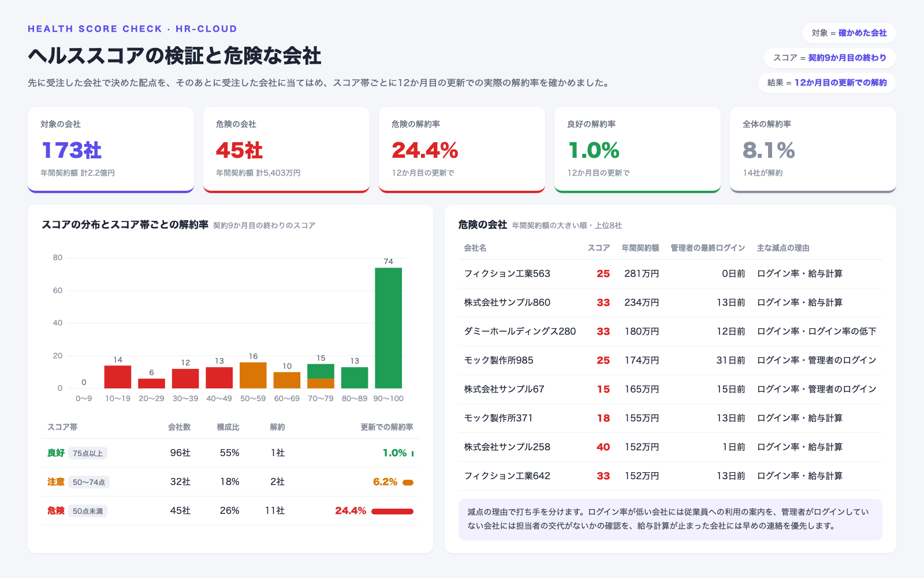Open row フィクション工業642
The width and height of the screenshot is (924, 578).
pos(670,476)
